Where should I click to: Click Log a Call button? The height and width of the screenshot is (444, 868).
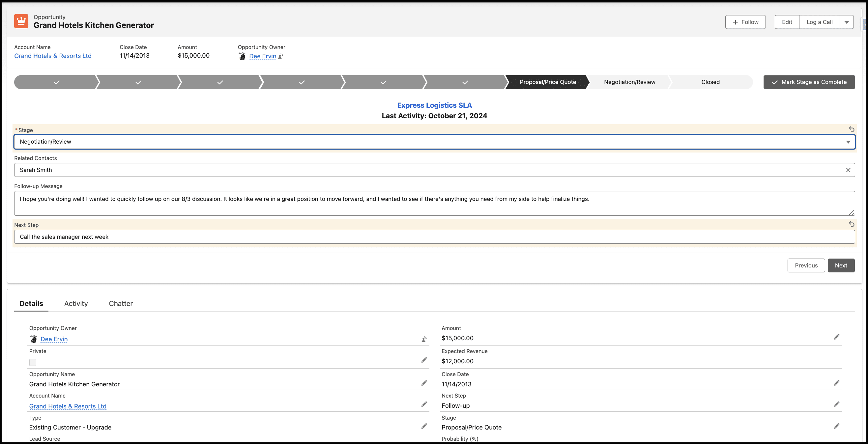click(819, 22)
